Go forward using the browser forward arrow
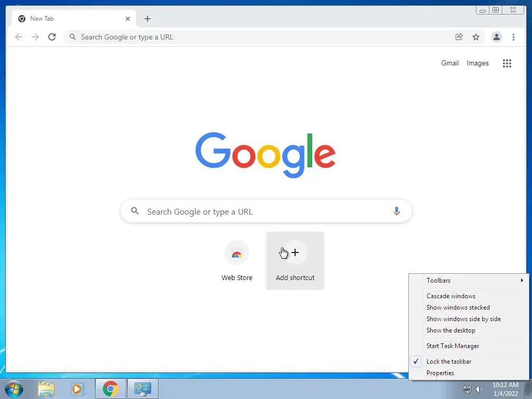Image resolution: width=532 pixels, height=399 pixels. 35,37
